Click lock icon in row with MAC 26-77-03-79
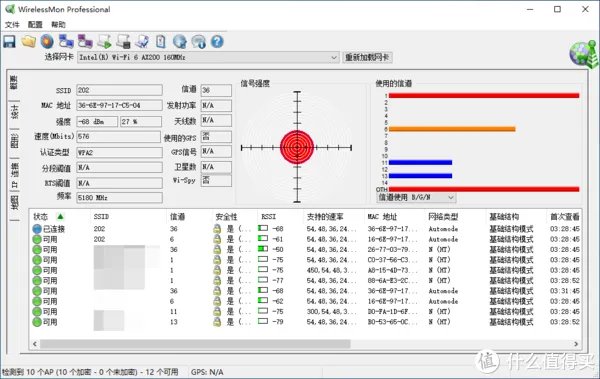This screenshot has height=379, width=600. pyautogui.click(x=217, y=250)
